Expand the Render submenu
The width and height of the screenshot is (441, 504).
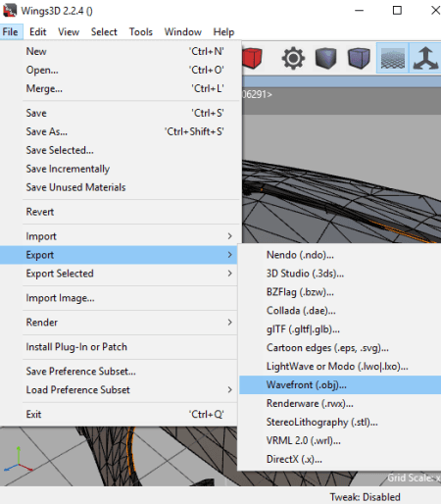pyautogui.click(x=119, y=323)
